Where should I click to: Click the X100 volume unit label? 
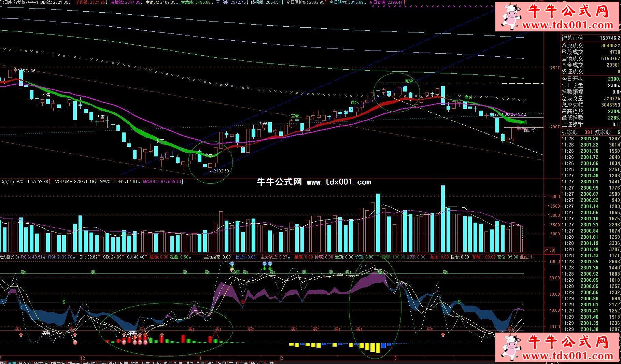click(x=549, y=250)
